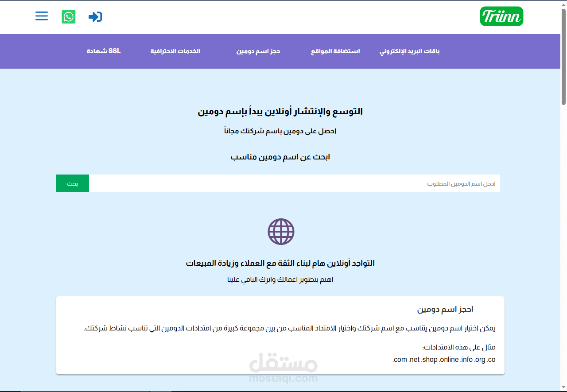
Task: Click text احصل على دومين باسم شركتك مجاناً
Action: pos(280,131)
